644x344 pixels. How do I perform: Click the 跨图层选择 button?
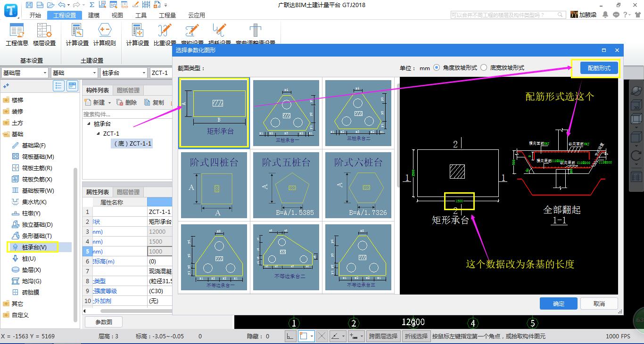383,336
